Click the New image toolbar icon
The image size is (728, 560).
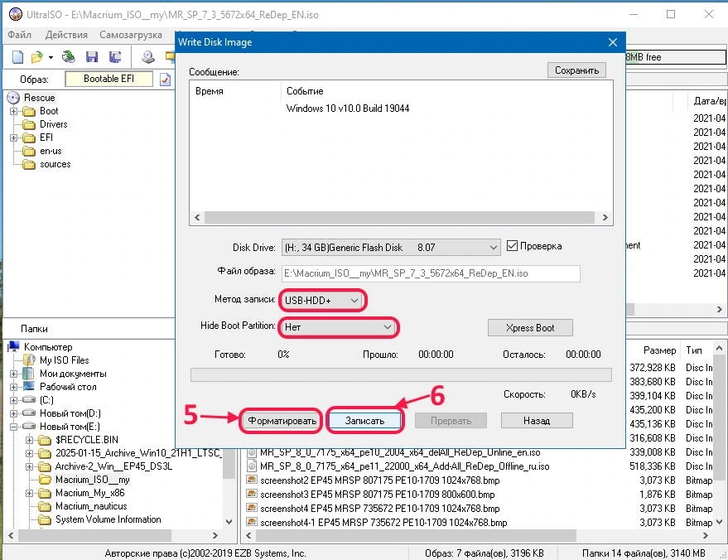pyautogui.click(x=17, y=57)
